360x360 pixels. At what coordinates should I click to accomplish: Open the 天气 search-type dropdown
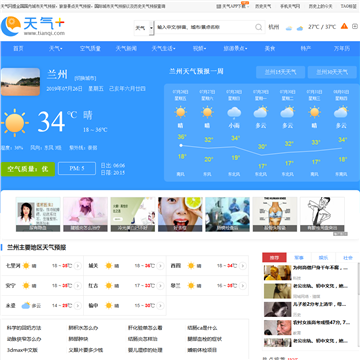coord(144,28)
